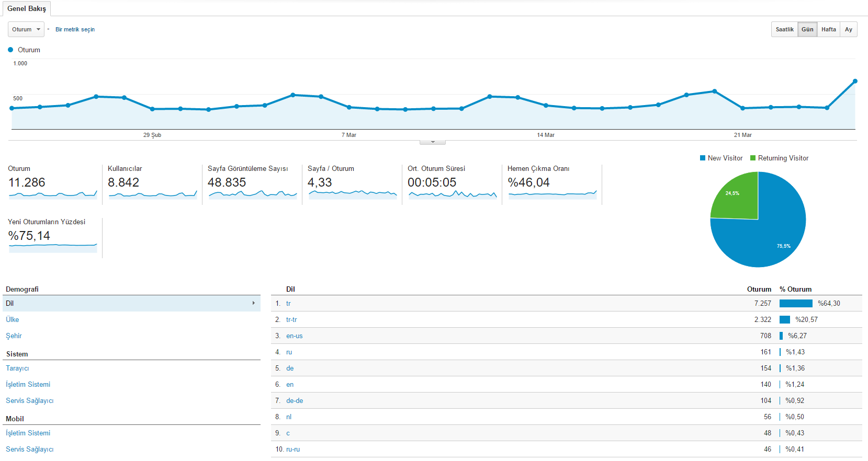The width and height of the screenshot is (868, 461).
Task: Click the Hemen Çıkma Oranı sparkline
Action: pos(553,195)
